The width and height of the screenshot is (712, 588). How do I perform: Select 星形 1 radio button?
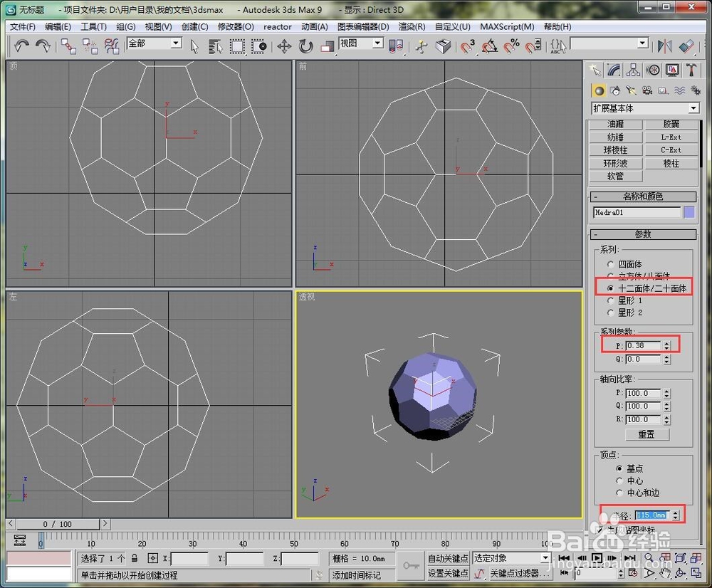(610, 300)
